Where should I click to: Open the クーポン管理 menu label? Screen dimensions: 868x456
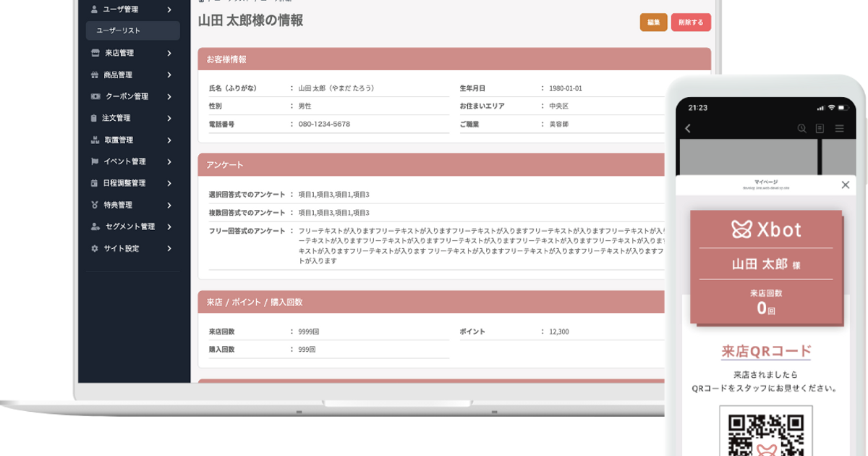click(127, 96)
